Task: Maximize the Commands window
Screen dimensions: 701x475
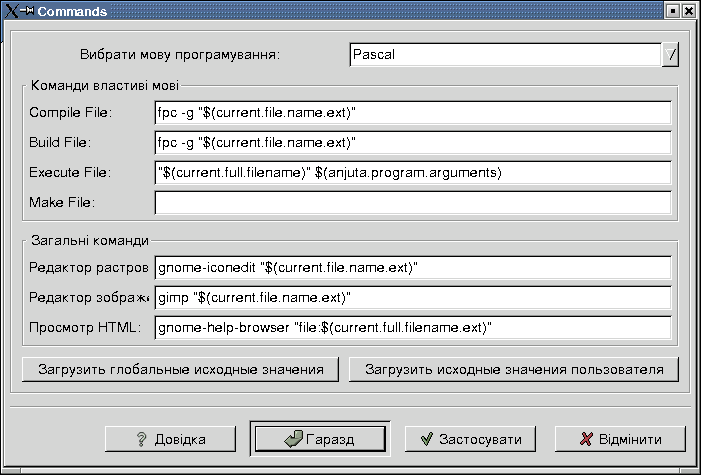Action: [673, 10]
